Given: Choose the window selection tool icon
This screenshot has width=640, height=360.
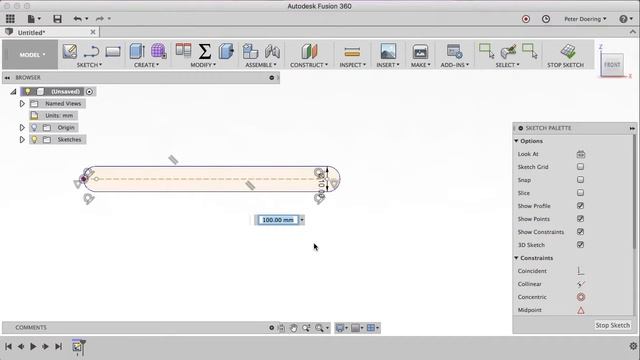Looking at the screenshot, I should [487, 51].
